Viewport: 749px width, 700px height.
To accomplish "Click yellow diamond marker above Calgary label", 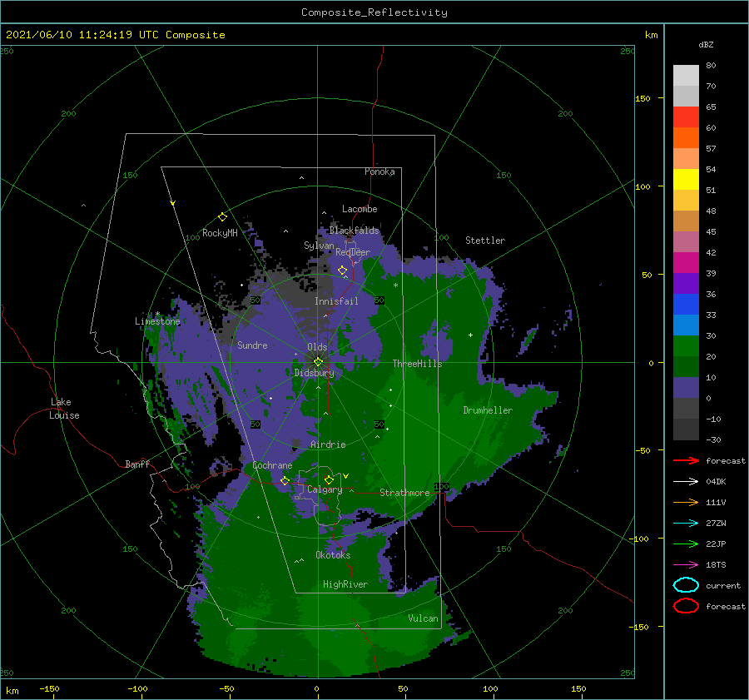I will click(329, 479).
